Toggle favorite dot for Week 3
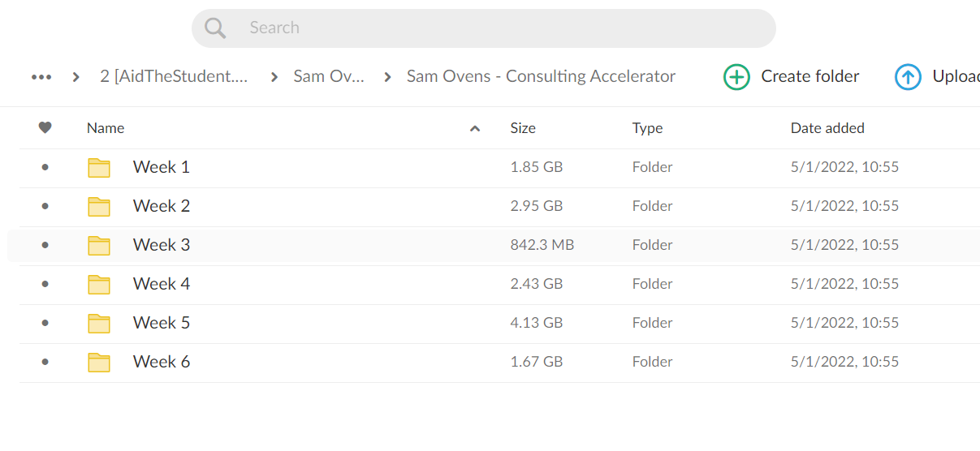This screenshot has height=451, width=980. tap(45, 245)
